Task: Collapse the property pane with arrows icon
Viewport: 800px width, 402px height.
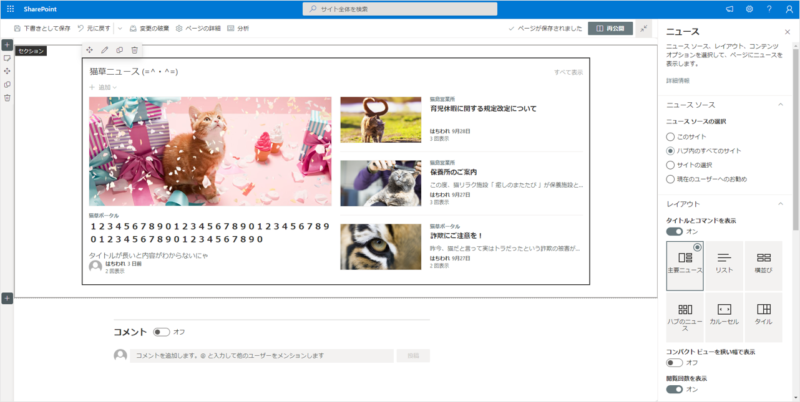Action: [643, 29]
